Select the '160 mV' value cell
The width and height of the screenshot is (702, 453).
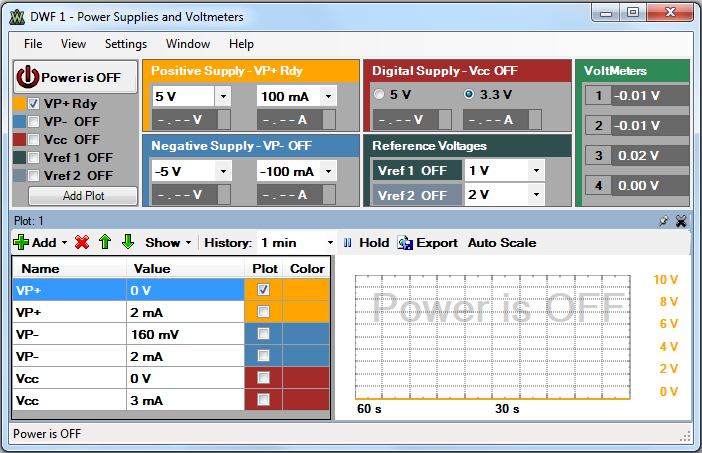click(185, 334)
